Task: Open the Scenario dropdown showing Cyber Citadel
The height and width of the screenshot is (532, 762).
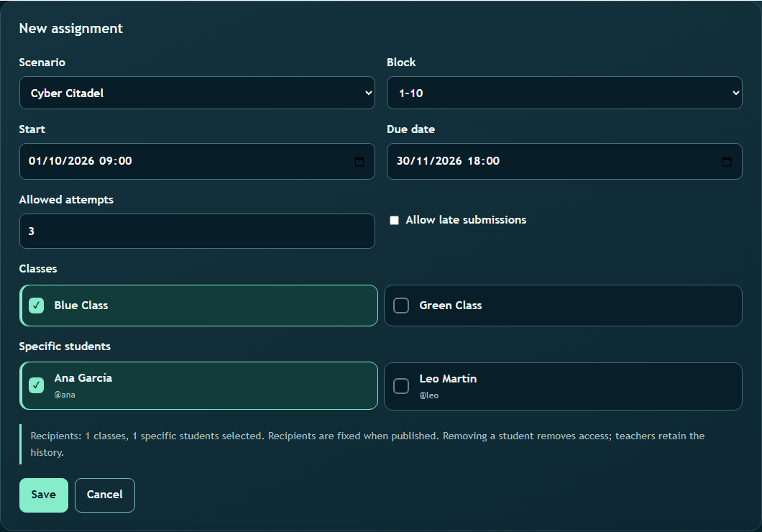Action: point(197,93)
